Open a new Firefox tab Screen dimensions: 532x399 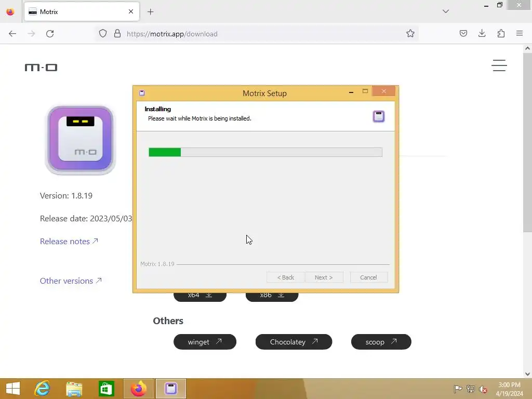(x=150, y=12)
